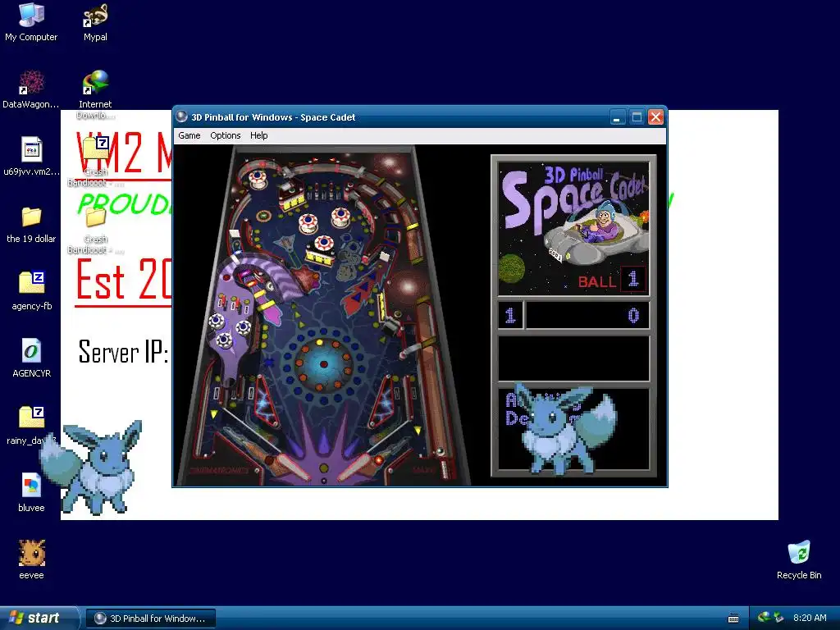
Task: Select the AGENCYR font file icon
Action: [31, 358]
